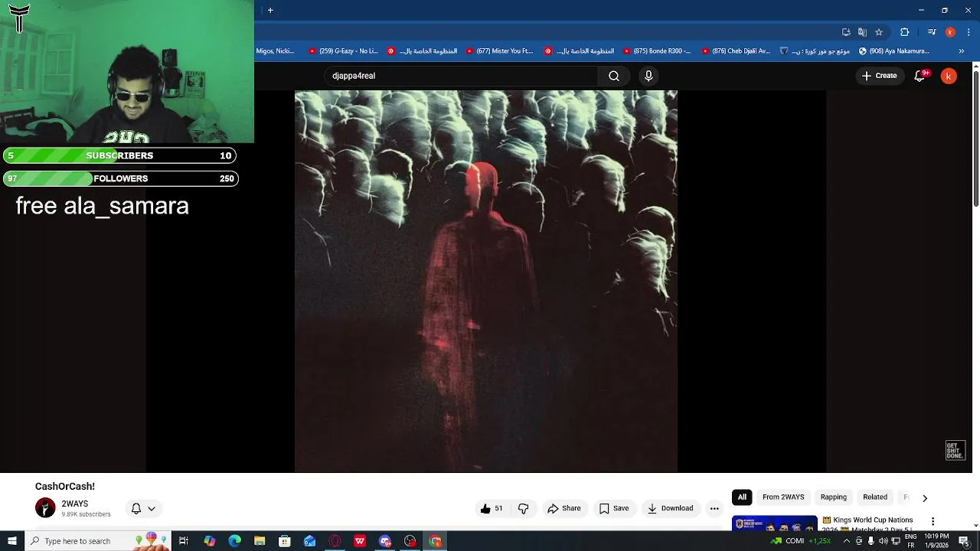
Task: Bookmark this page star icon
Action: 879,32
